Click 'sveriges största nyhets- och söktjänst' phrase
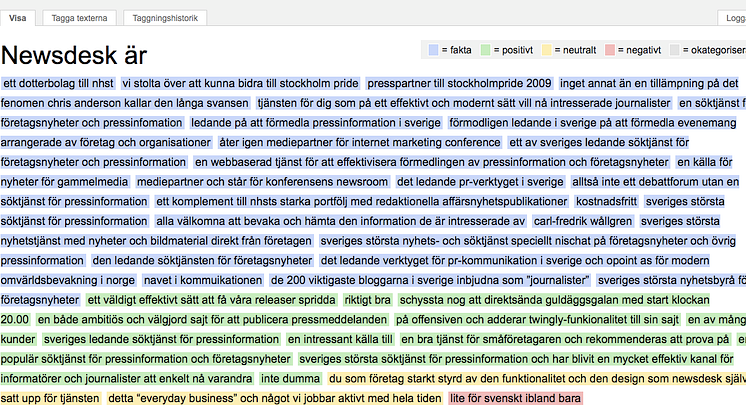 (528, 241)
